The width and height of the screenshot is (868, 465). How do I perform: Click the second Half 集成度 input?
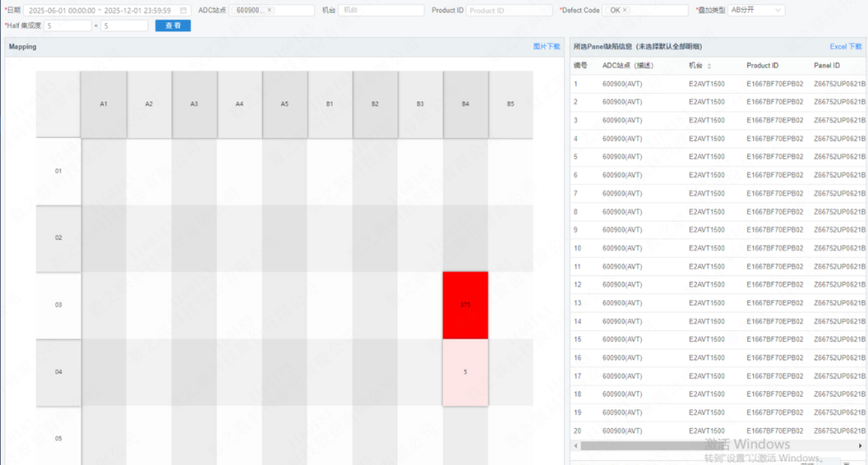125,26
